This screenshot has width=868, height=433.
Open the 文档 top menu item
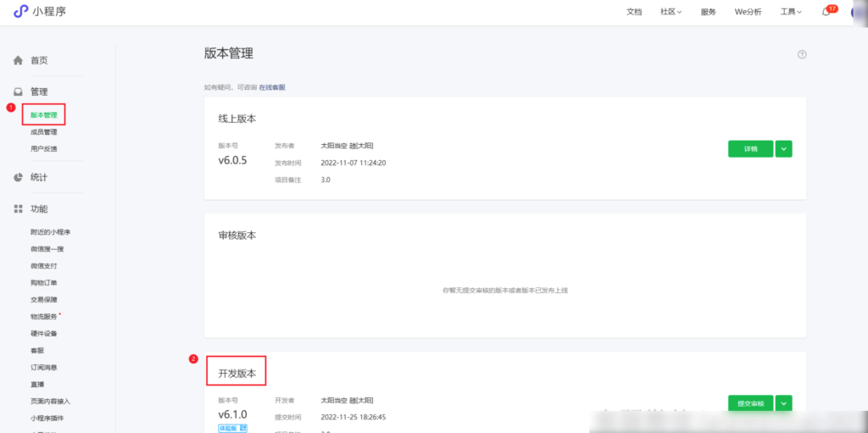tap(634, 12)
